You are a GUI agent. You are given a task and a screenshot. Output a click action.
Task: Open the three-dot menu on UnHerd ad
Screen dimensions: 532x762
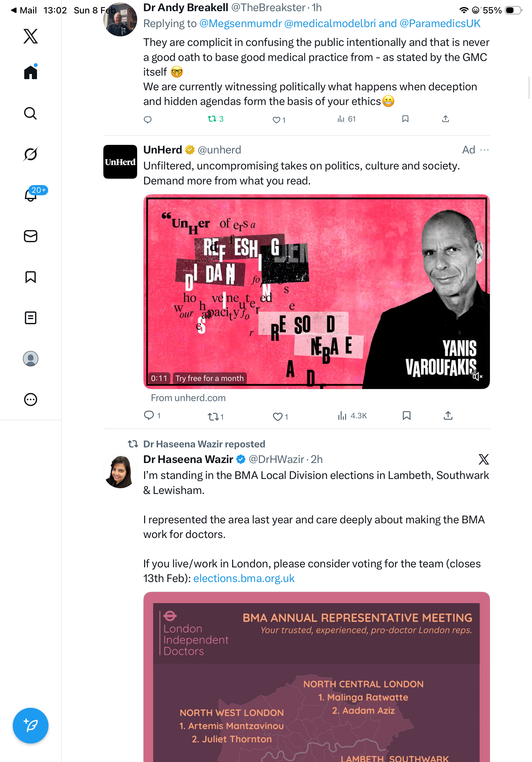pyautogui.click(x=484, y=150)
